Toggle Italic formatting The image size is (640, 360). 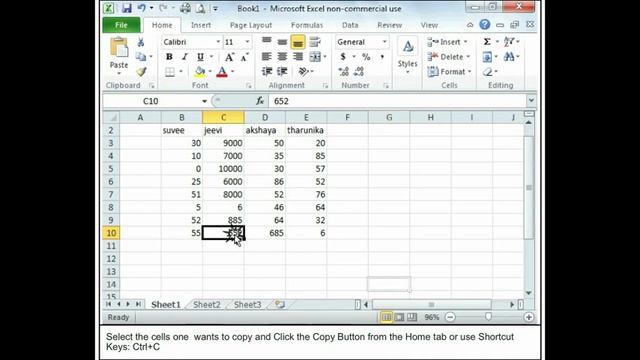pyautogui.click(x=184, y=57)
